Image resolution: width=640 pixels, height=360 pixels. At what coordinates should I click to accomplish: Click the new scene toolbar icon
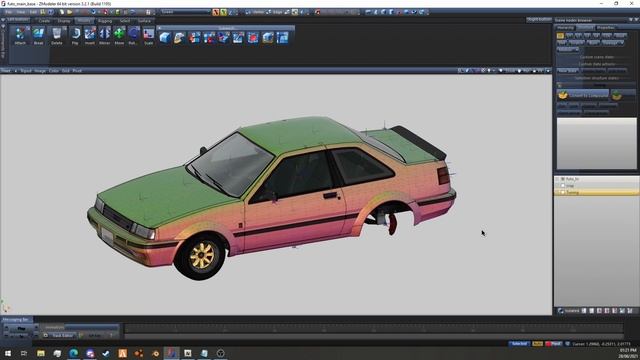click(62, 12)
